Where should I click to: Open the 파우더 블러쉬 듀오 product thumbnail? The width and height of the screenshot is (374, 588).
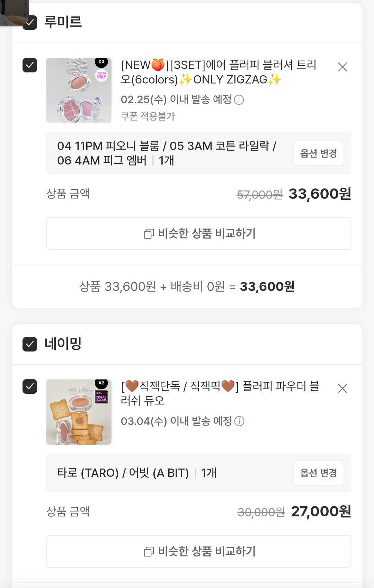coord(79,412)
